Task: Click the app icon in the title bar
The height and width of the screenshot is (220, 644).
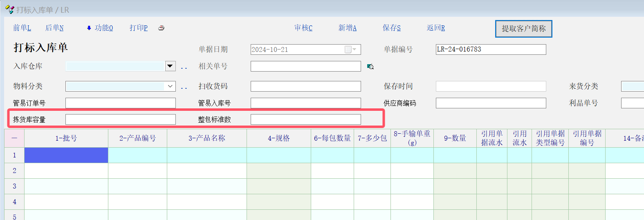Action: point(9,9)
